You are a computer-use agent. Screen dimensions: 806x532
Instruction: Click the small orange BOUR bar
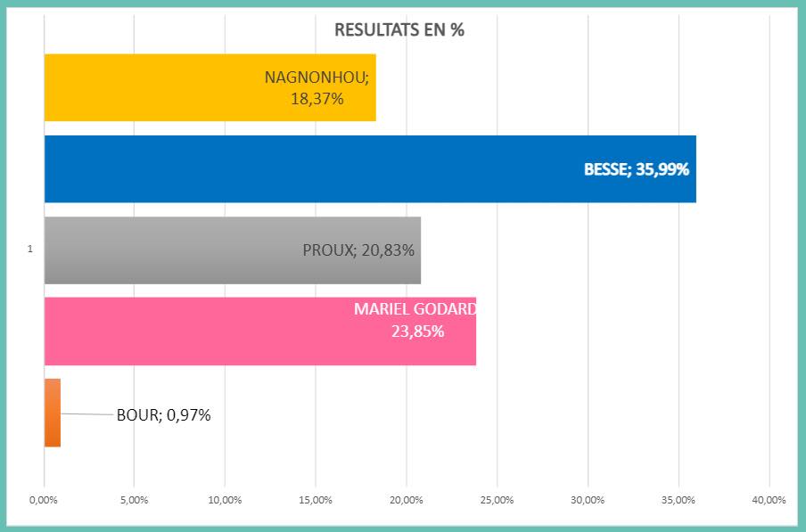[53, 413]
